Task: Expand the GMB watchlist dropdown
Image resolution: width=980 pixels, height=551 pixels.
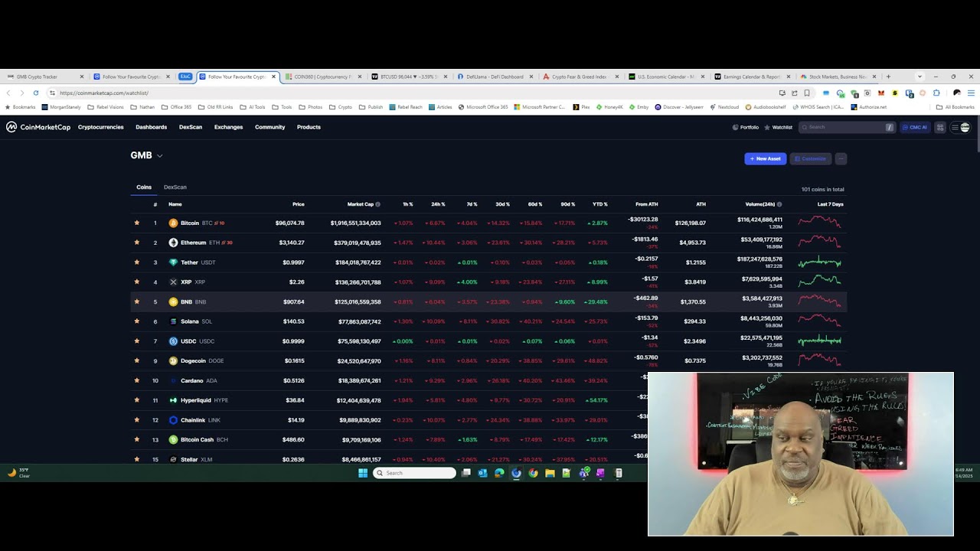Action: point(159,156)
